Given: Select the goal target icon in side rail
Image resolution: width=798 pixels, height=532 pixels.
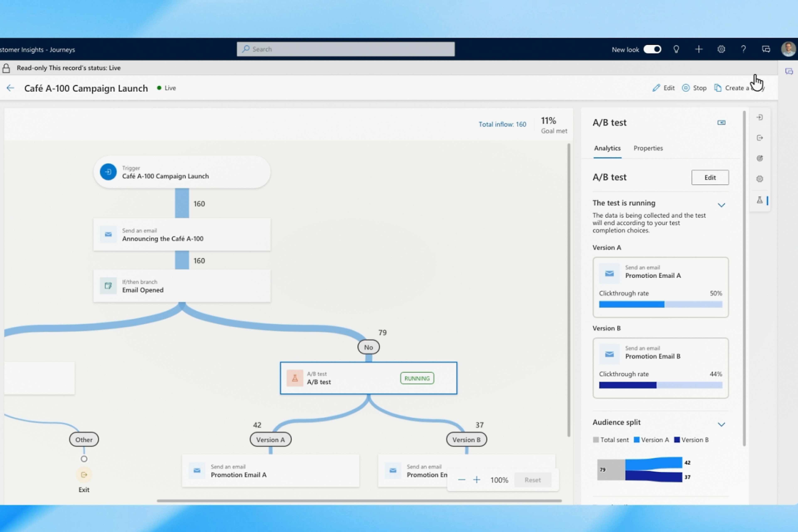Looking at the screenshot, I should [760, 158].
